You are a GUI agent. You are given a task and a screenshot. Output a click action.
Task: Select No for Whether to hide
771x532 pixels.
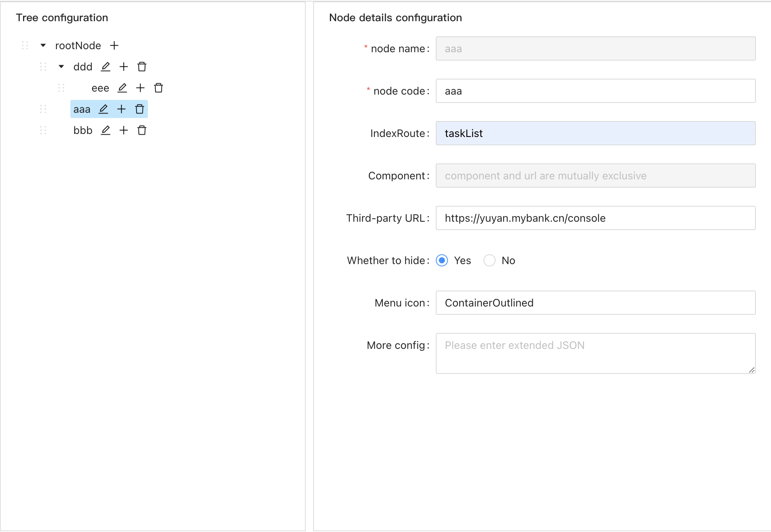[x=490, y=261]
